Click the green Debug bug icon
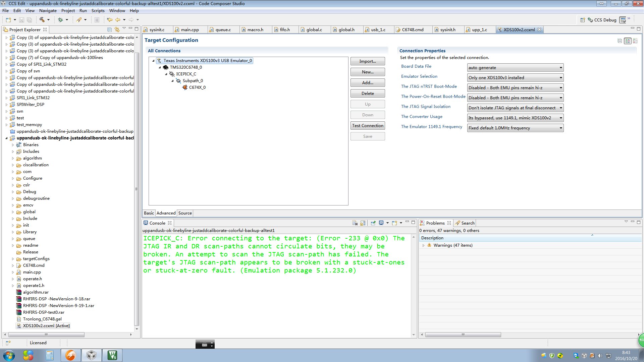Viewport: 644px width, 362px height. (x=60, y=20)
